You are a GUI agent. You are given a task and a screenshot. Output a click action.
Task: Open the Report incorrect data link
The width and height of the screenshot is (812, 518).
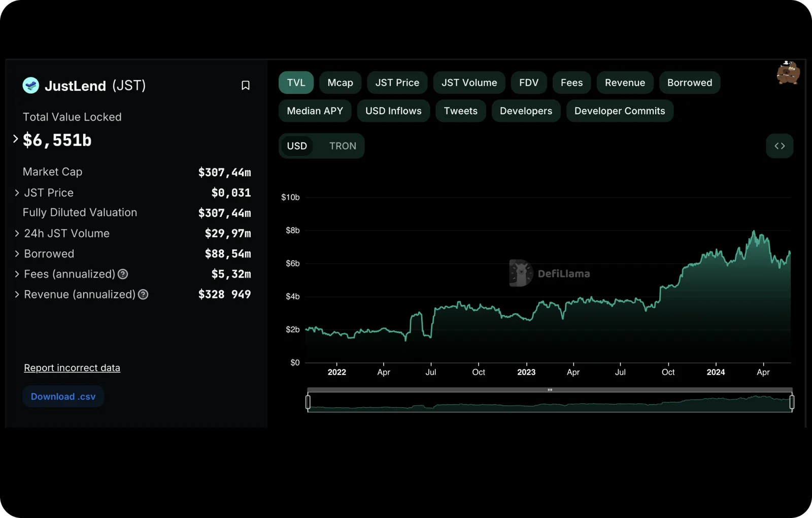coord(72,368)
